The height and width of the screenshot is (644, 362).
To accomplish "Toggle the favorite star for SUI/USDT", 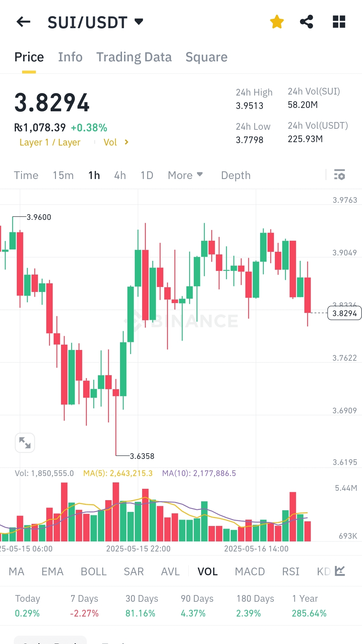I will [277, 22].
